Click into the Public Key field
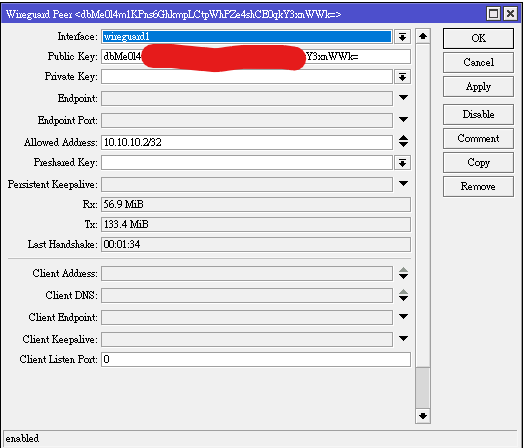The height and width of the screenshot is (448, 523). point(256,57)
